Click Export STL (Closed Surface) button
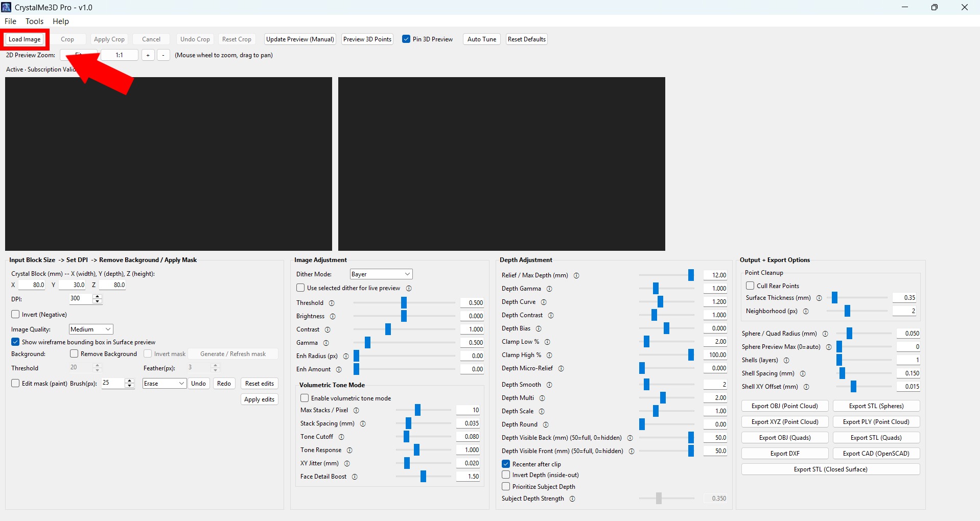The height and width of the screenshot is (521, 980). [x=830, y=469]
